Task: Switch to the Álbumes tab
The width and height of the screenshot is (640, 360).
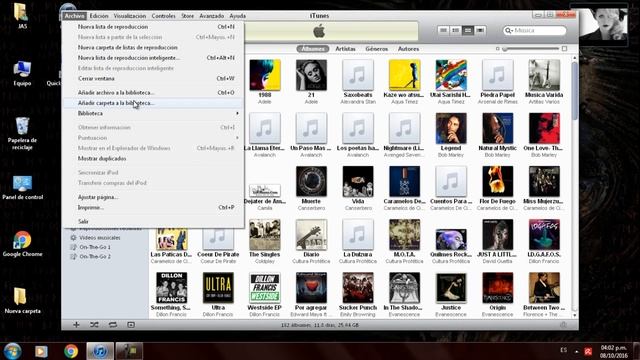Action: pyautogui.click(x=313, y=49)
